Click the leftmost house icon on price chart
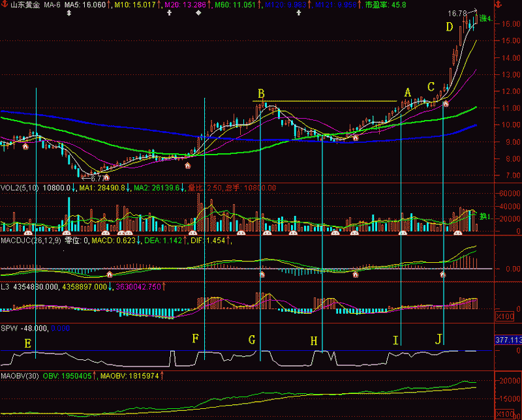Viewport: 522px width, 420px height. pos(25,146)
